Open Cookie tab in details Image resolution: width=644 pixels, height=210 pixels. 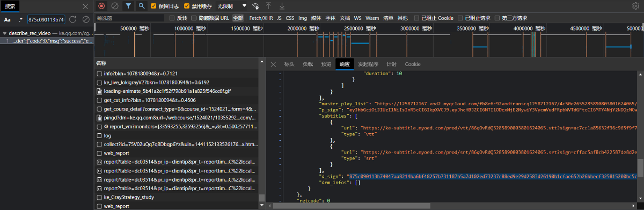(413, 64)
